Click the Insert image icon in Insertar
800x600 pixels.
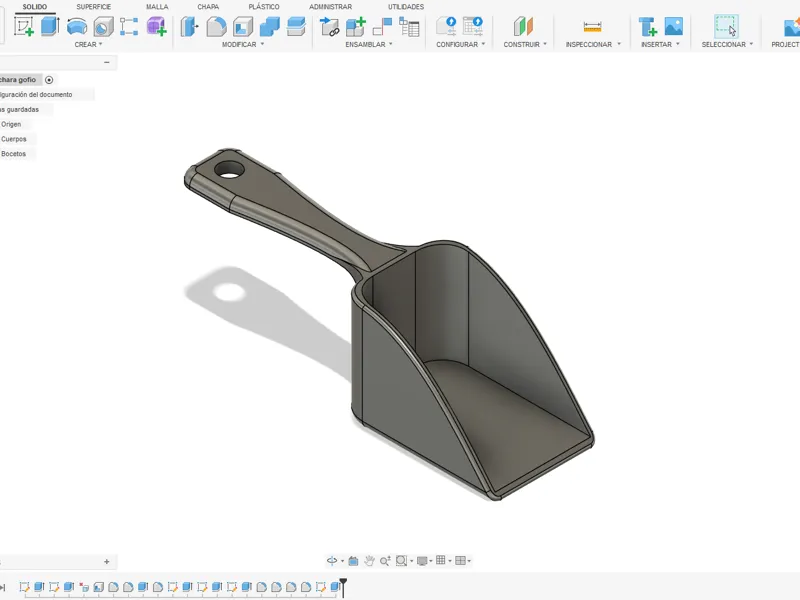(x=674, y=27)
